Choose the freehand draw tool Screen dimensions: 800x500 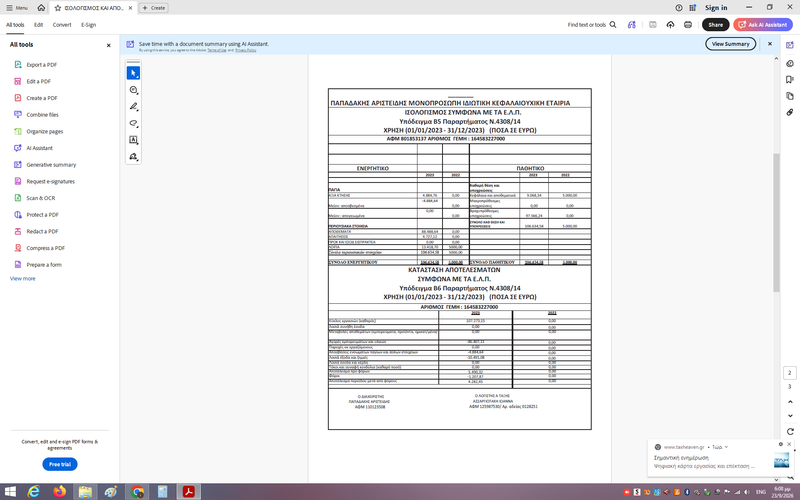coord(133,123)
